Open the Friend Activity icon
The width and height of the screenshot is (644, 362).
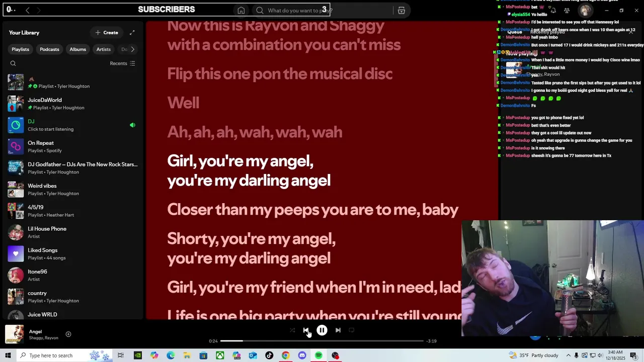(567, 11)
